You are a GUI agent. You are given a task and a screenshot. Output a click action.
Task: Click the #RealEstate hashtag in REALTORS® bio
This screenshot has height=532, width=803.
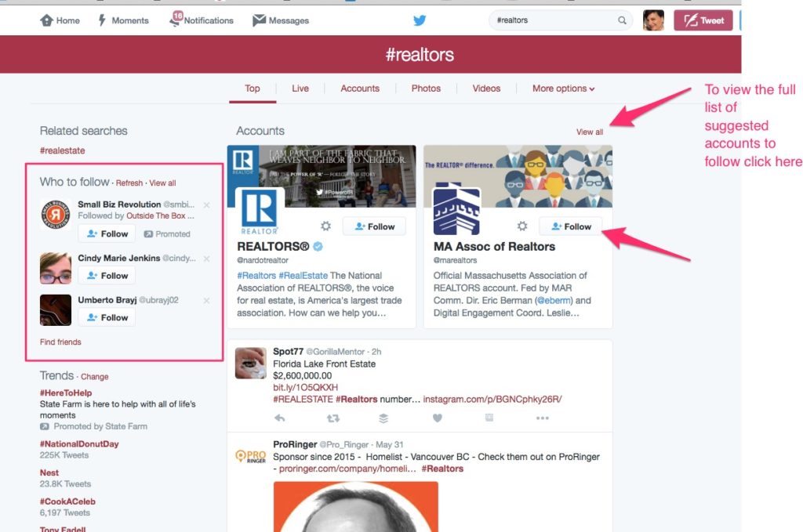[303, 275]
